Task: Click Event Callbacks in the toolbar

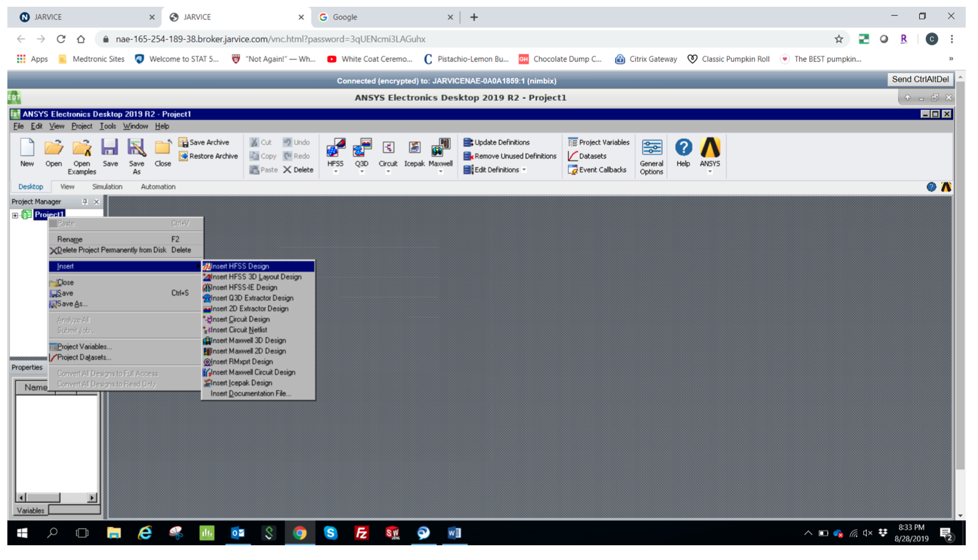Action: [597, 170]
